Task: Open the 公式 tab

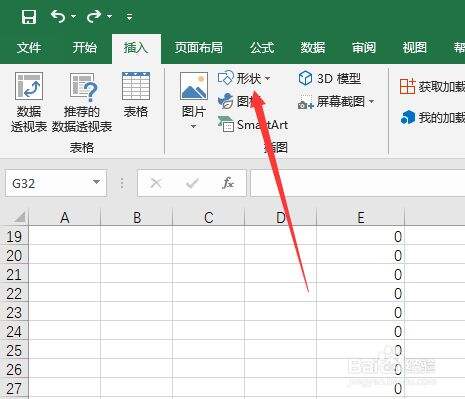Action: tap(262, 48)
